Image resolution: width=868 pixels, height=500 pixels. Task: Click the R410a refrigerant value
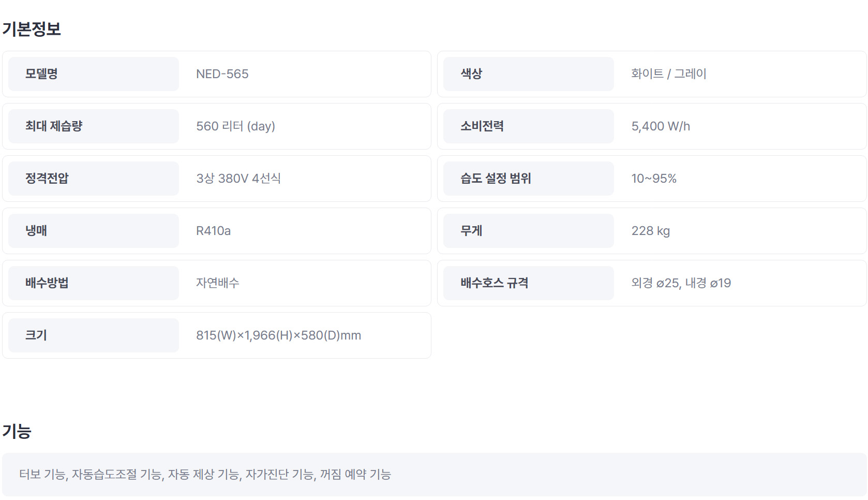[x=213, y=231]
